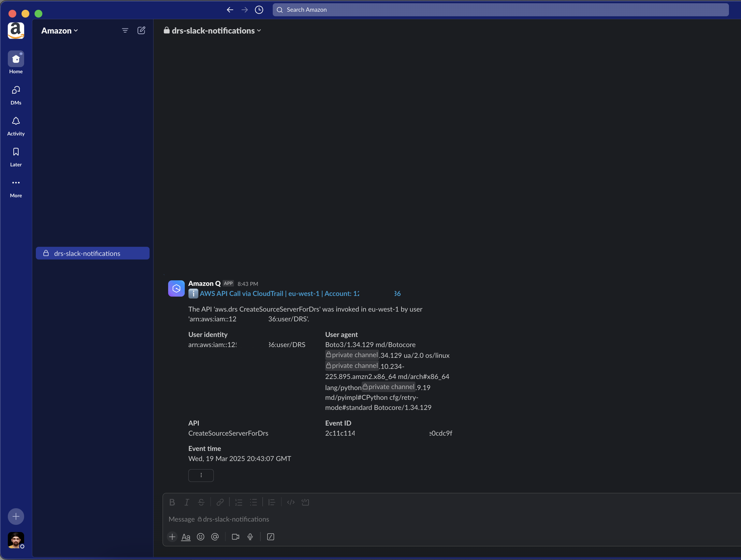Screen dimensions: 741x560
Task: Toggle bold formatting in composer
Action: [x=172, y=502]
